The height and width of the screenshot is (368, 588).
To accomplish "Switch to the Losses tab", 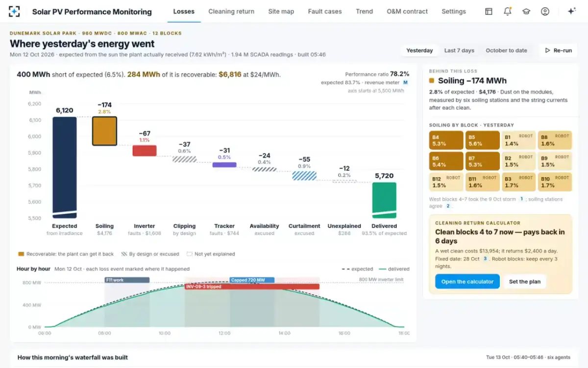I will point(184,11).
